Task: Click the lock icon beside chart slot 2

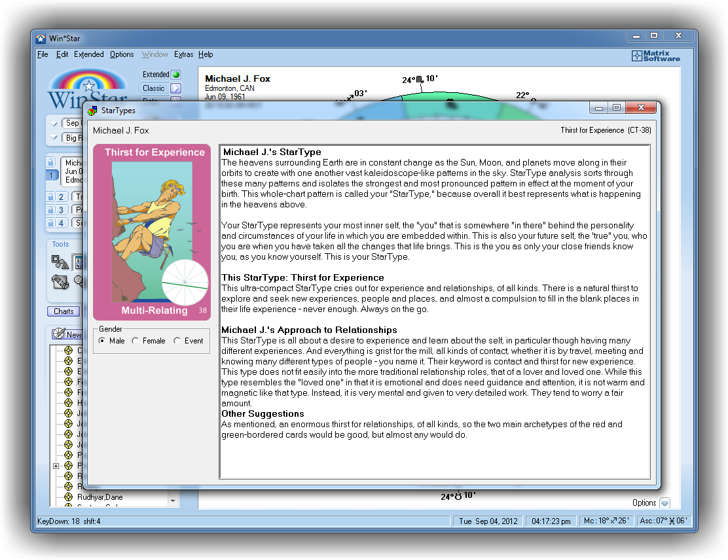Action: pos(50,196)
